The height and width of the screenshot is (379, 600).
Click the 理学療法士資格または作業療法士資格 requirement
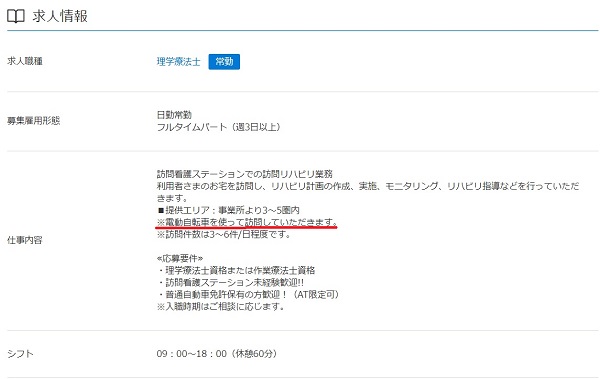(236, 270)
